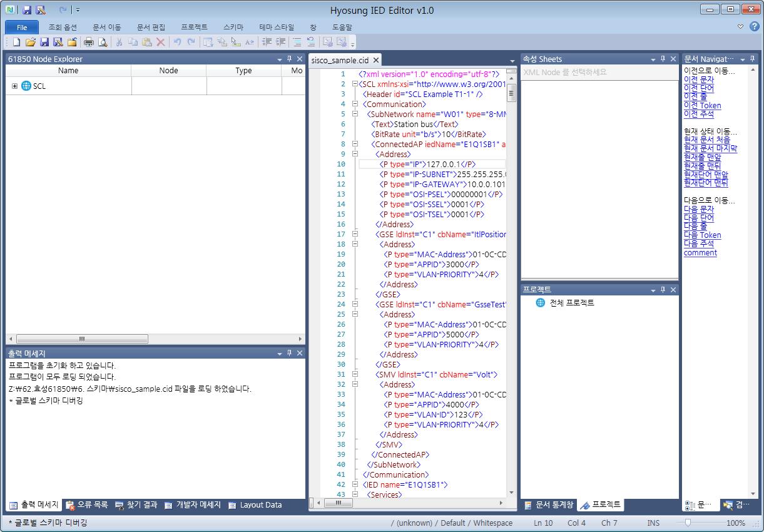
Task: Open the 테마 스타일 menu
Action: [276, 28]
